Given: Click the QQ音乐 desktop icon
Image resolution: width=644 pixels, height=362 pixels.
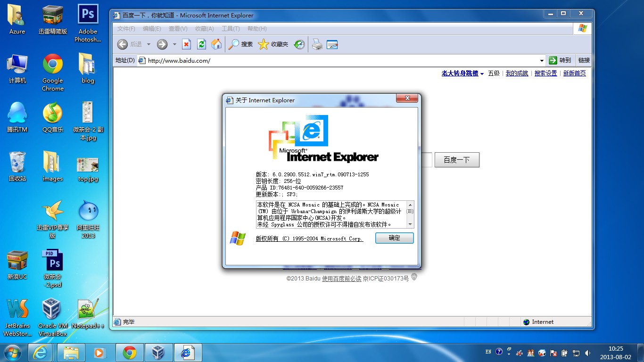Looking at the screenshot, I should point(53,117).
